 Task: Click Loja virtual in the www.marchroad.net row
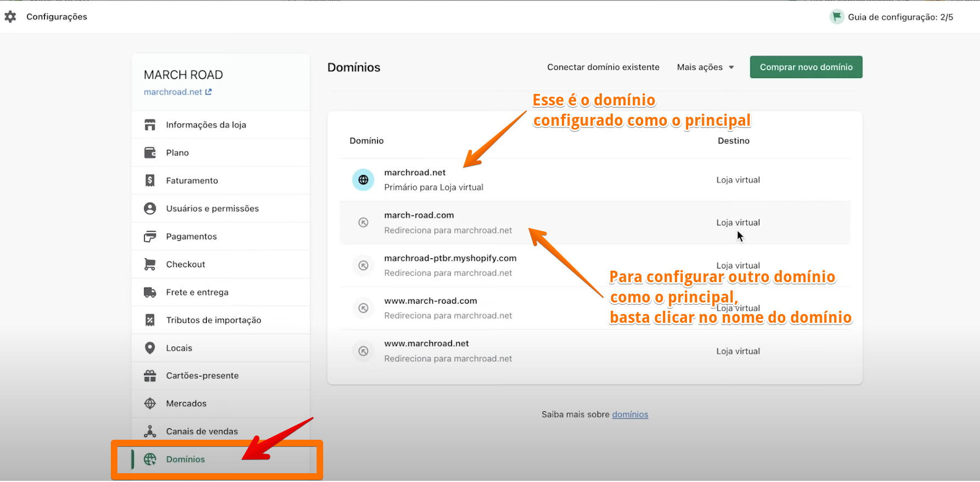point(738,351)
